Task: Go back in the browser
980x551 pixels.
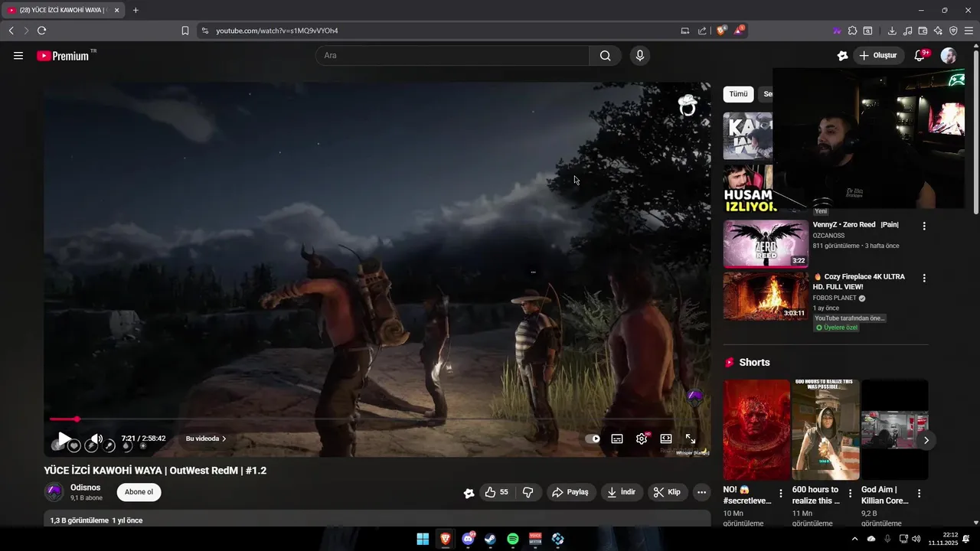Action: [x=11, y=31]
